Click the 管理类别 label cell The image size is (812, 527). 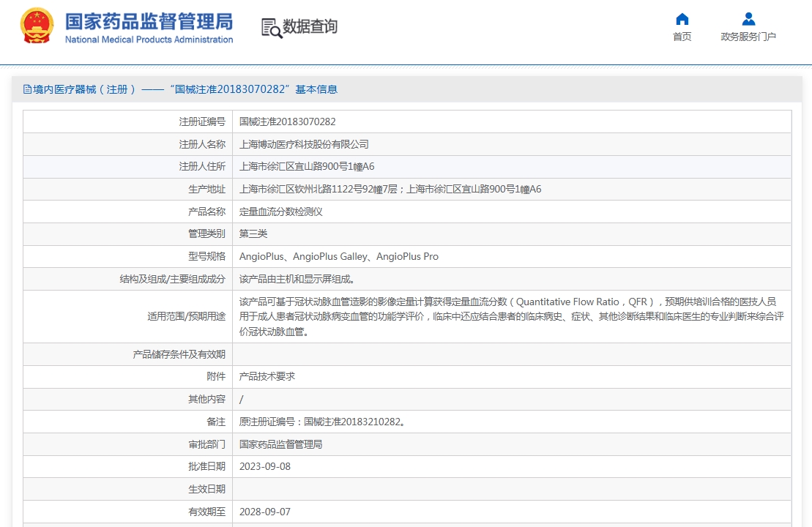tap(128, 234)
